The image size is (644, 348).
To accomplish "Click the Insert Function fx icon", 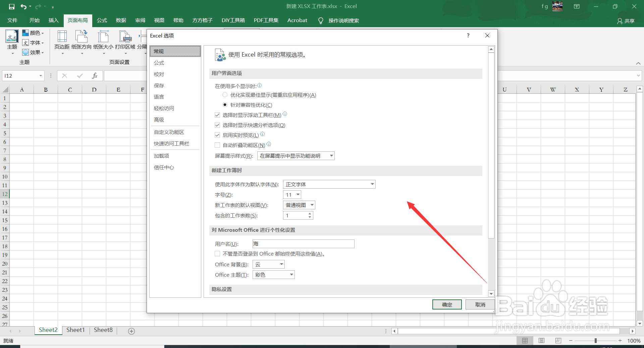I will click(95, 76).
